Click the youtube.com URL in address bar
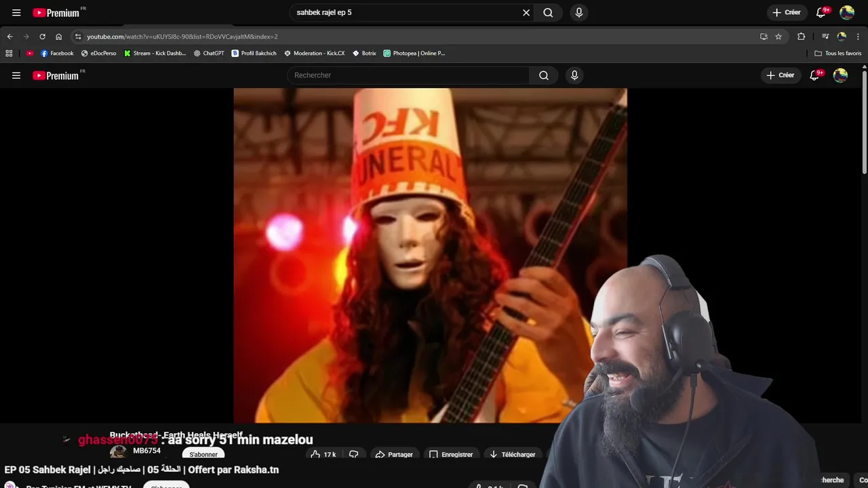Viewport: 868px width, 488px height. coord(182,37)
